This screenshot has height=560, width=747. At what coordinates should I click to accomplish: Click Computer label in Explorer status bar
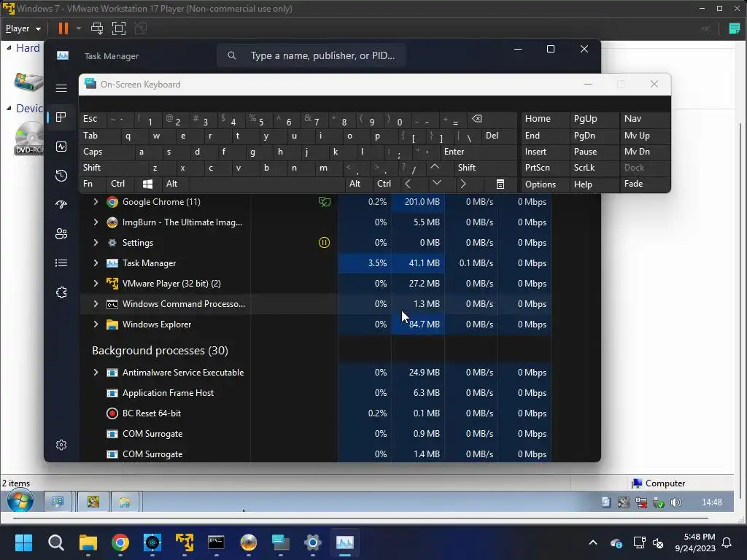[665, 483]
